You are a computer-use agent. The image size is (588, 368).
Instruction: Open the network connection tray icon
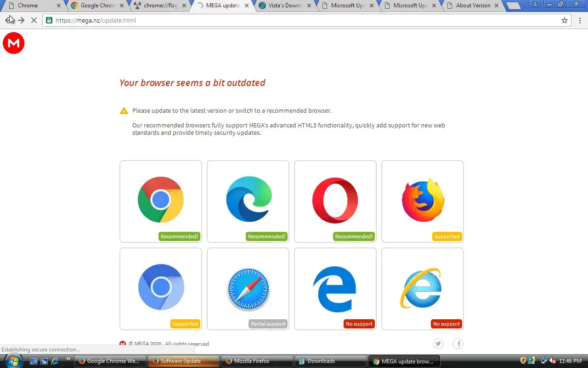click(x=544, y=361)
